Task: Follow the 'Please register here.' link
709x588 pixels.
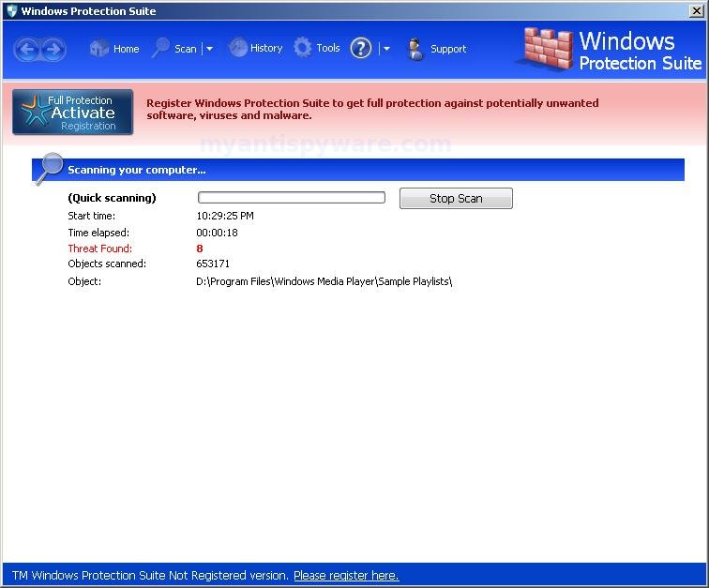Action: pyautogui.click(x=346, y=575)
